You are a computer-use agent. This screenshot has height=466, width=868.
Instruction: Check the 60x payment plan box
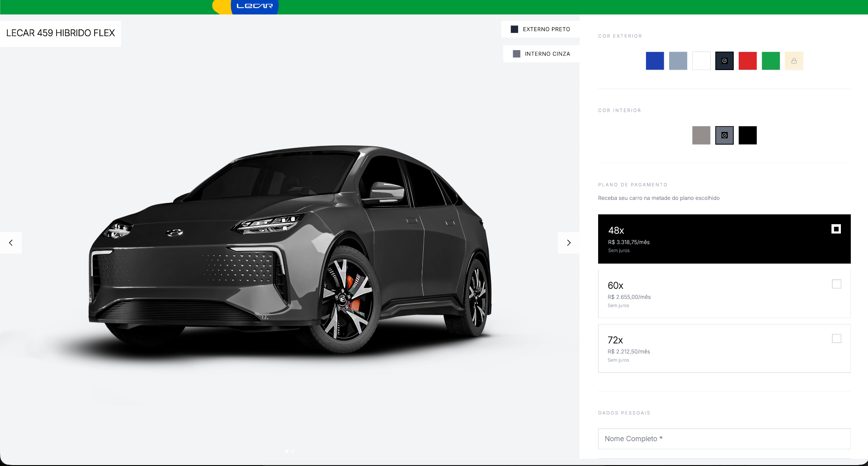pos(836,284)
